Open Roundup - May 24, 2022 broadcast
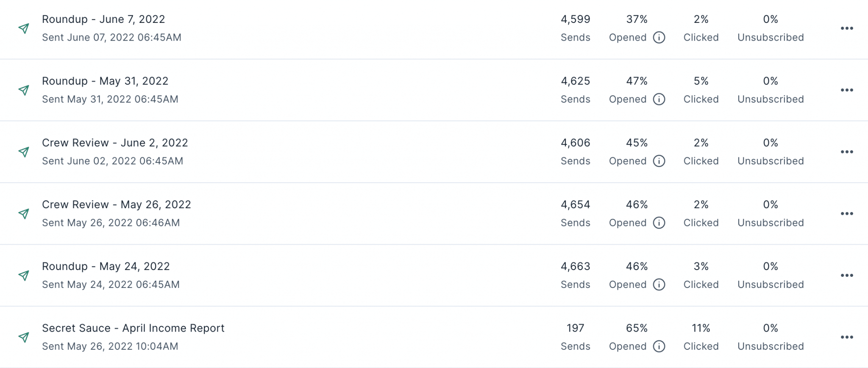The width and height of the screenshot is (868, 368). 106,266
